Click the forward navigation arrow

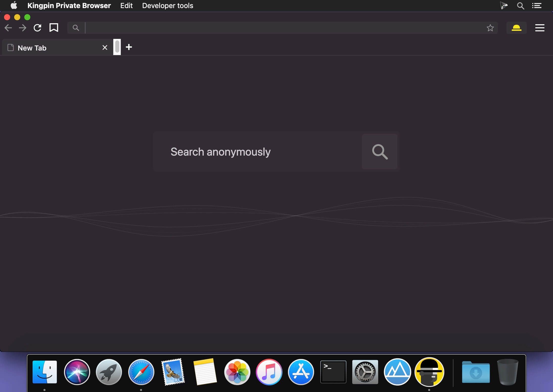coord(23,28)
